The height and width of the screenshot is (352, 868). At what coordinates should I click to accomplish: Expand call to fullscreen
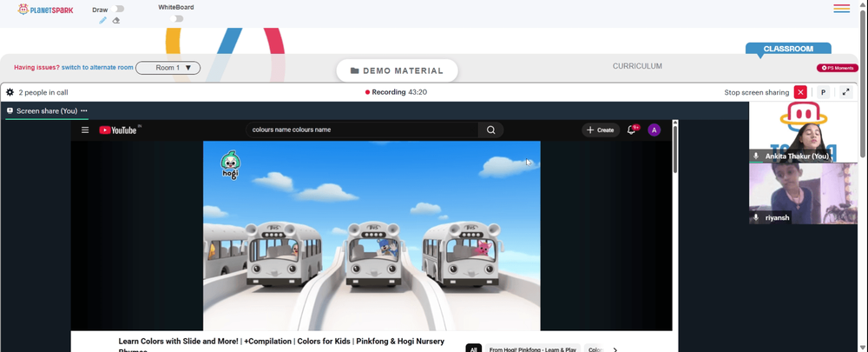845,93
